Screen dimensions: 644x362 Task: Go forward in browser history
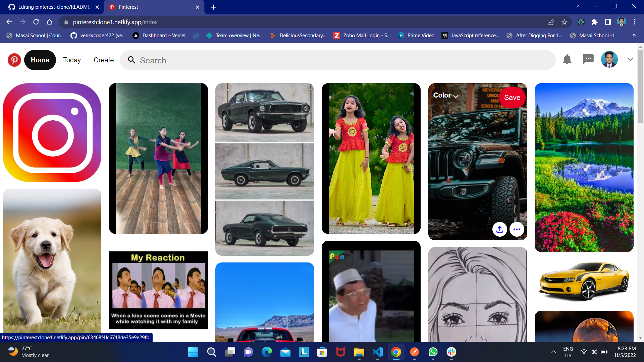pos(22,22)
